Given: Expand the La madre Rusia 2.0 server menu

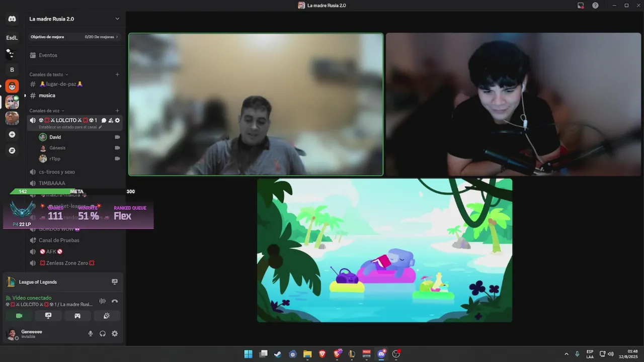Looking at the screenshot, I should (117, 19).
